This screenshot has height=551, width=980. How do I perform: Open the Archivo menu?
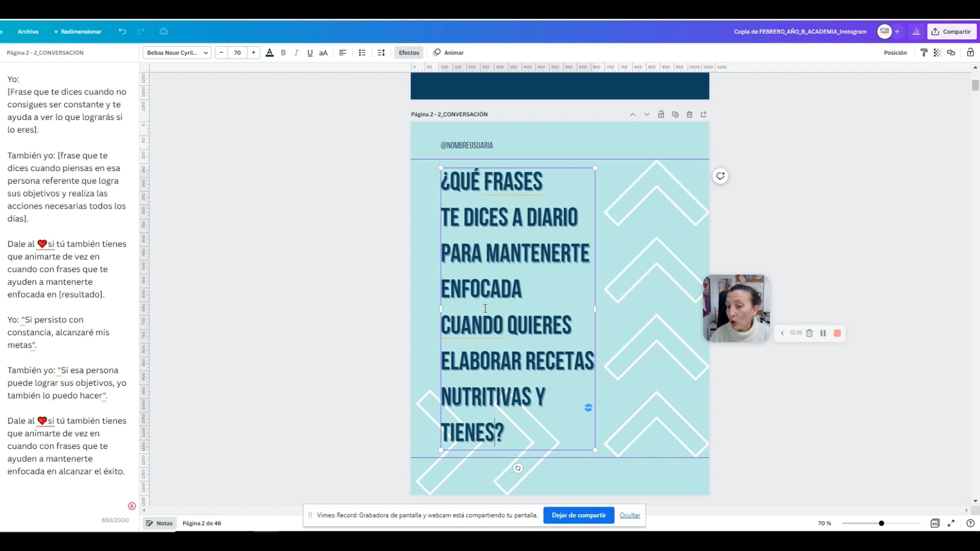(28, 31)
